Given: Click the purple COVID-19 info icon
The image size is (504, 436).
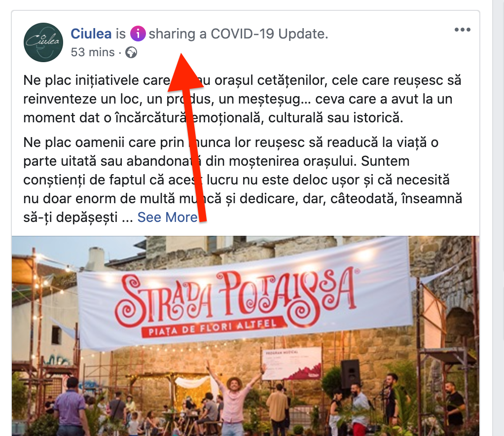Looking at the screenshot, I should [138, 34].
